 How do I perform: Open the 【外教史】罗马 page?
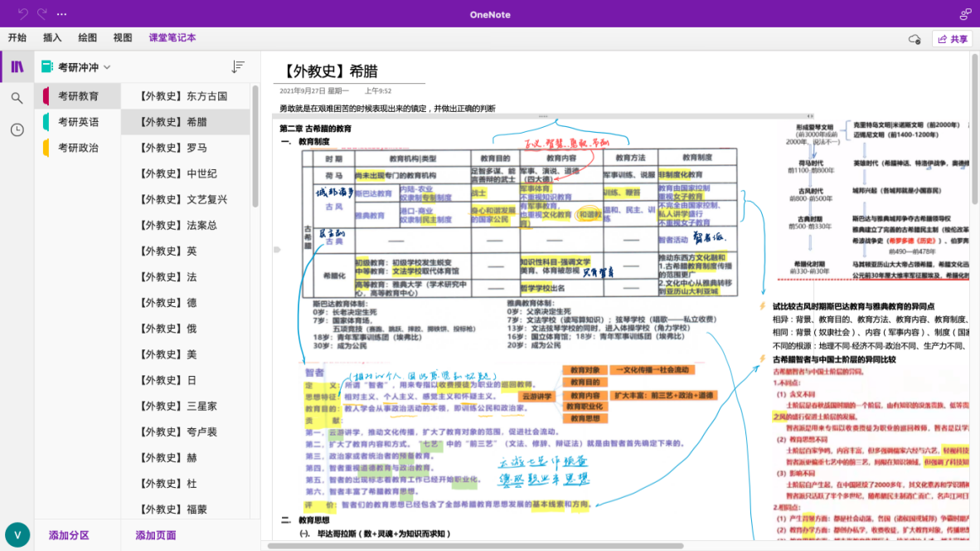click(173, 148)
